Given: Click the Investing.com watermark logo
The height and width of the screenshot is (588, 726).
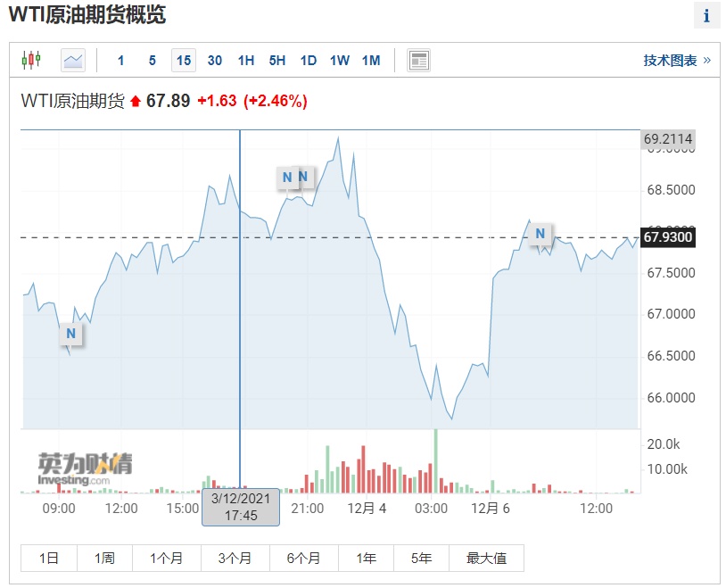Looking at the screenshot, I should click(x=85, y=468).
